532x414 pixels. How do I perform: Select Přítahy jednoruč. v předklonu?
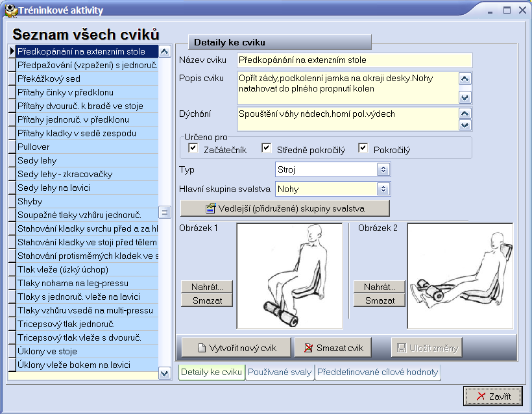pos(87,119)
